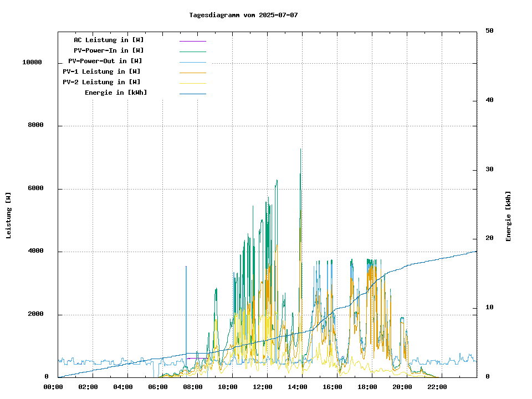Click the 4000 value on the left axis

click(35, 252)
